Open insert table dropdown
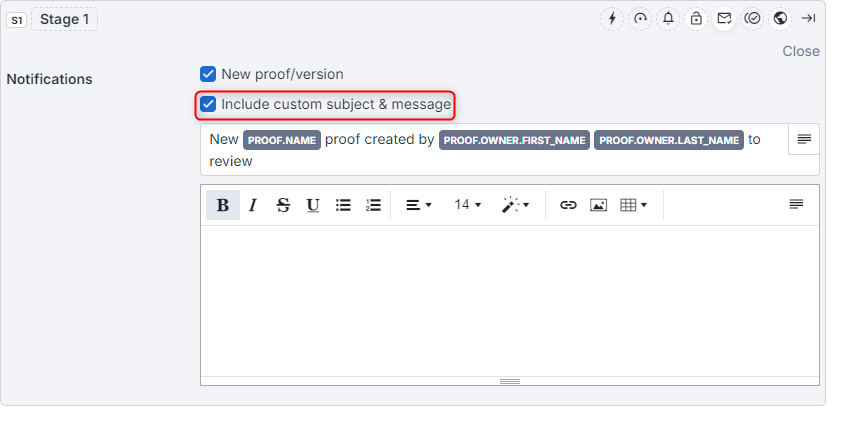The width and height of the screenshot is (841, 421). coord(633,205)
